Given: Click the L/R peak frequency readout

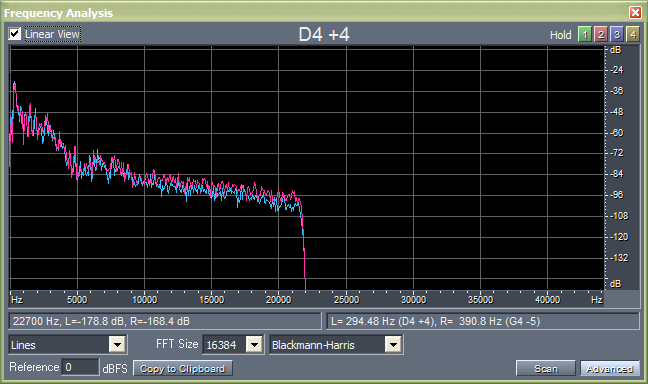Looking at the screenshot, I should coord(483,321).
